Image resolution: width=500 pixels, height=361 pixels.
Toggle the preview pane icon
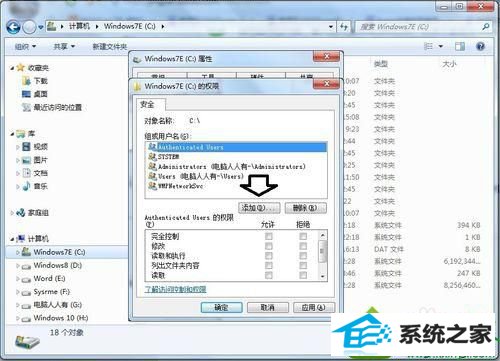click(460, 46)
